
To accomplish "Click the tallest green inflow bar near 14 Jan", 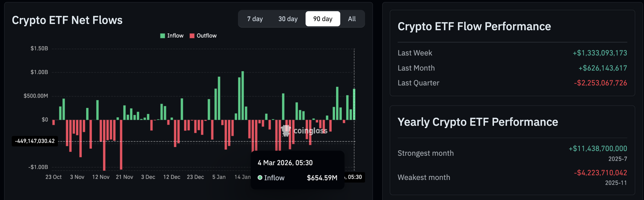I will 243,95.
